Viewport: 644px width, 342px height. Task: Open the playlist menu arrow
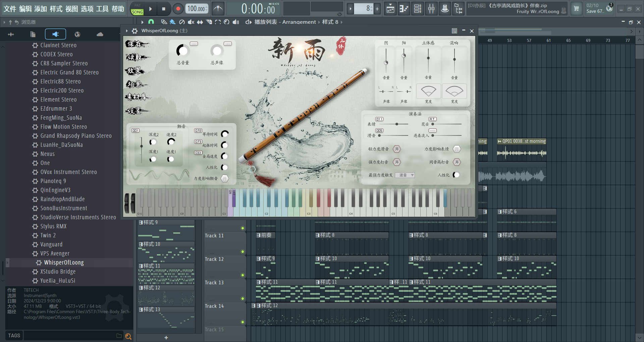[143, 22]
